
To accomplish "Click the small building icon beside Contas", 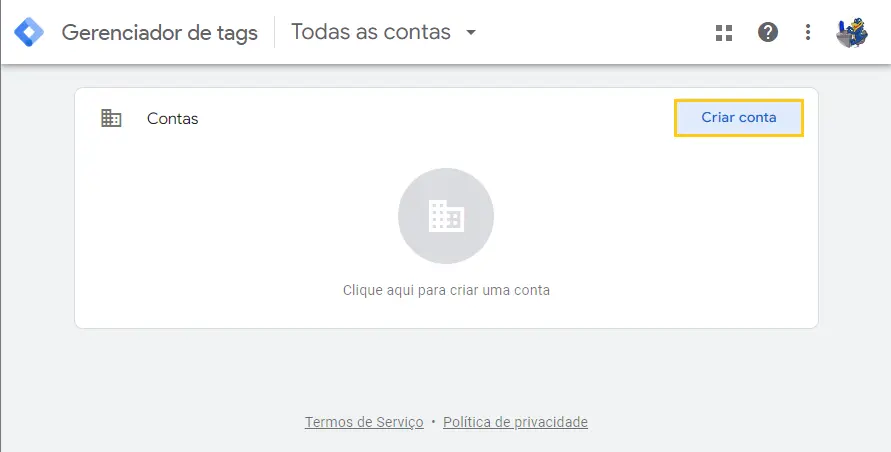I will (111, 118).
